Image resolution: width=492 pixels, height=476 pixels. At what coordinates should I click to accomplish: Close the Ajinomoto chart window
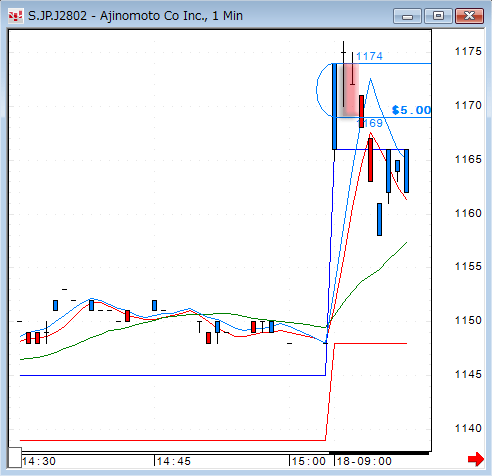(x=469, y=16)
